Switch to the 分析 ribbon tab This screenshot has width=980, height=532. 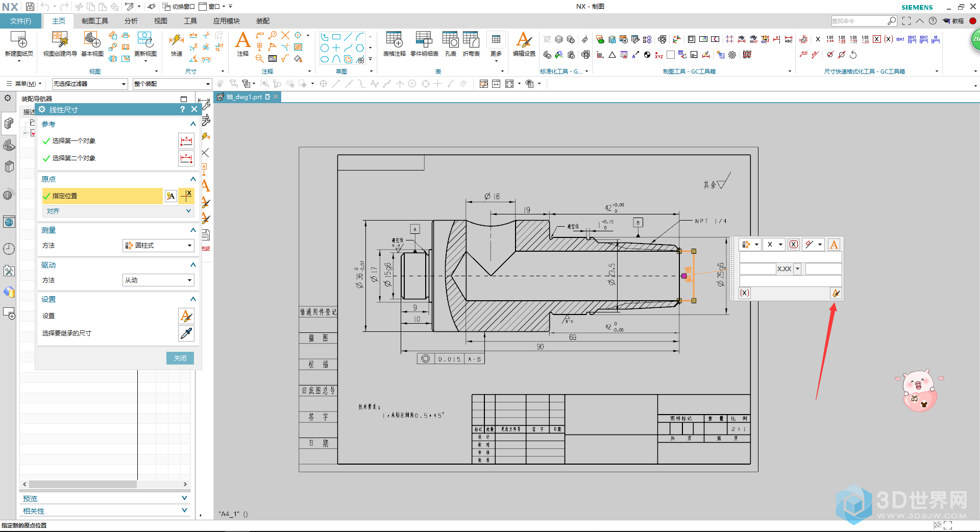tap(131, 21)
